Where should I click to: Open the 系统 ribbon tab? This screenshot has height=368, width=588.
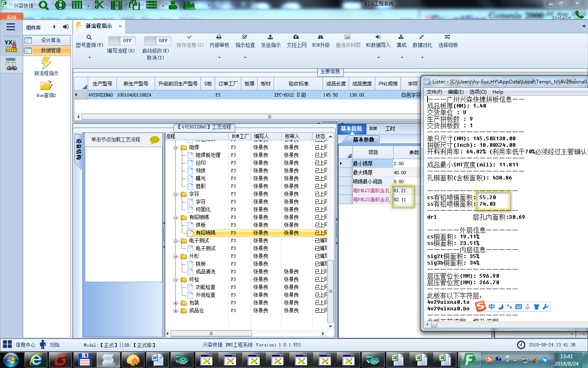(11, 17)
